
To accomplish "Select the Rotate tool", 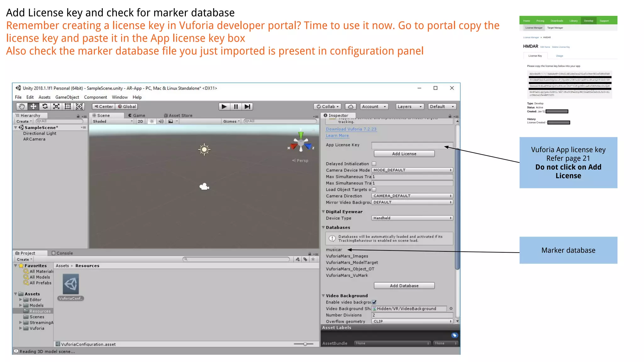I will pos(45,107).
